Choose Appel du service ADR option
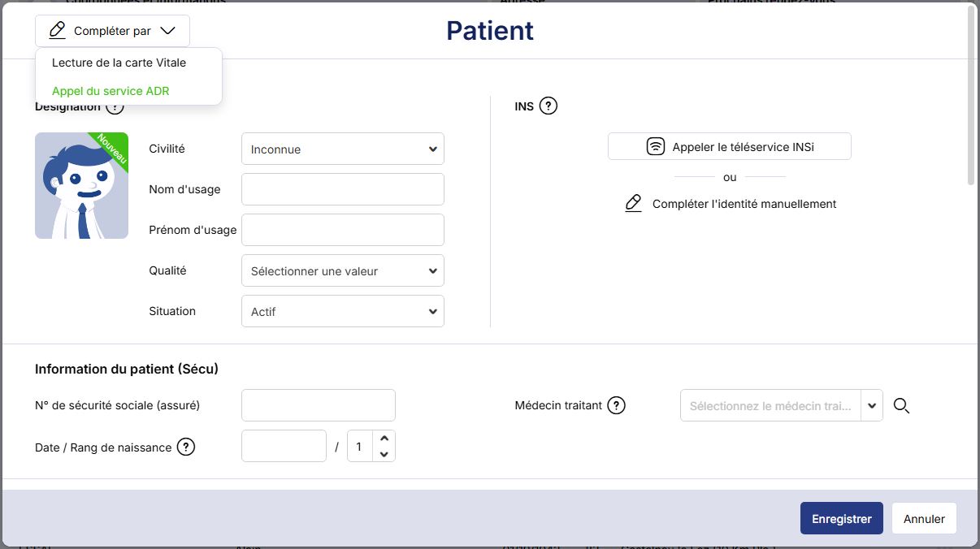This screenshot has height=549, width=980. click(111, 91)
